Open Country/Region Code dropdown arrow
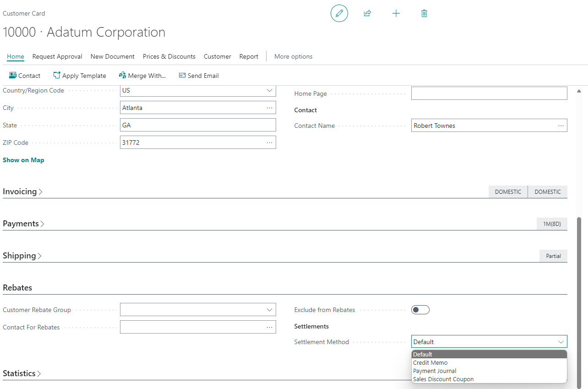Image resolution: width=588 pixels, height=389 pixels. [269, 90]
